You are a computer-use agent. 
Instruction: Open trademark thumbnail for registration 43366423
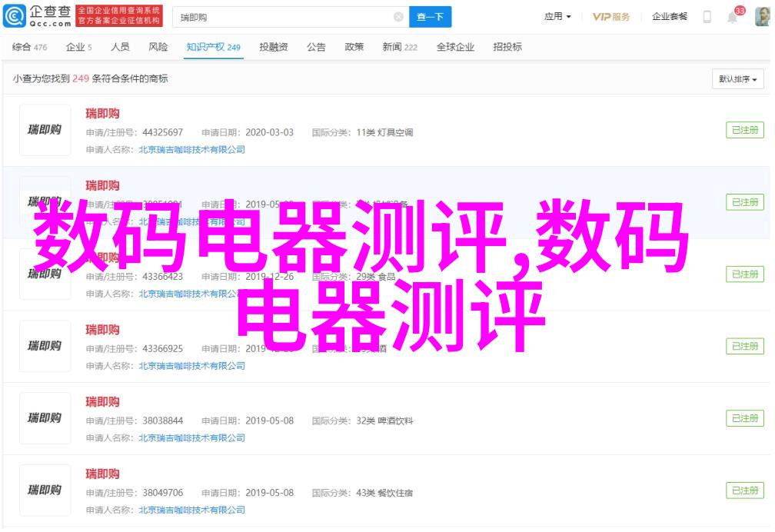(x=45, y=274)
